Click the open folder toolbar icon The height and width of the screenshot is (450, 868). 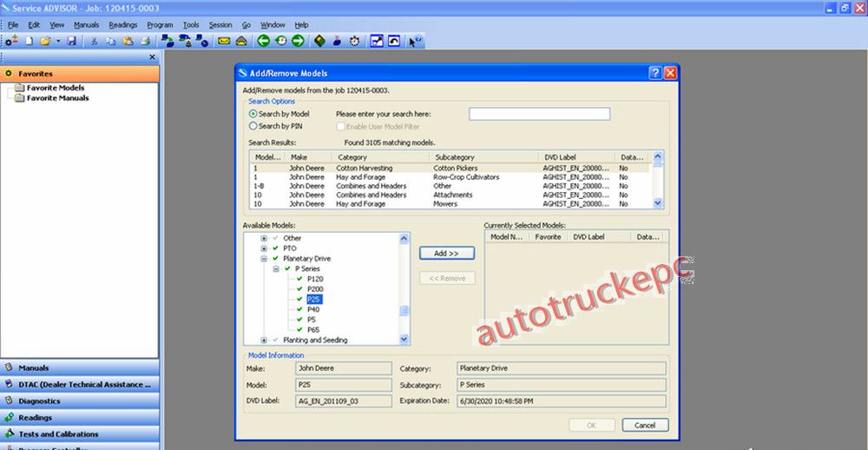click(45, 41)
